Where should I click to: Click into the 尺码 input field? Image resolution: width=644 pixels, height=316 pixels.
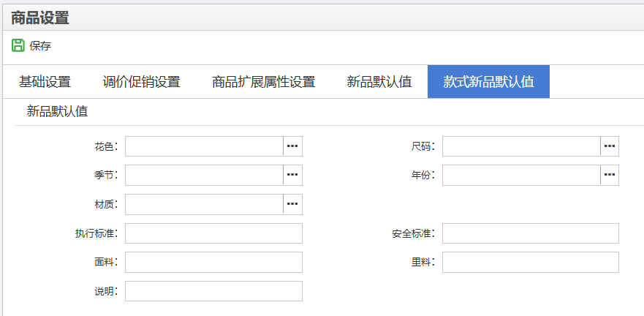521,146
